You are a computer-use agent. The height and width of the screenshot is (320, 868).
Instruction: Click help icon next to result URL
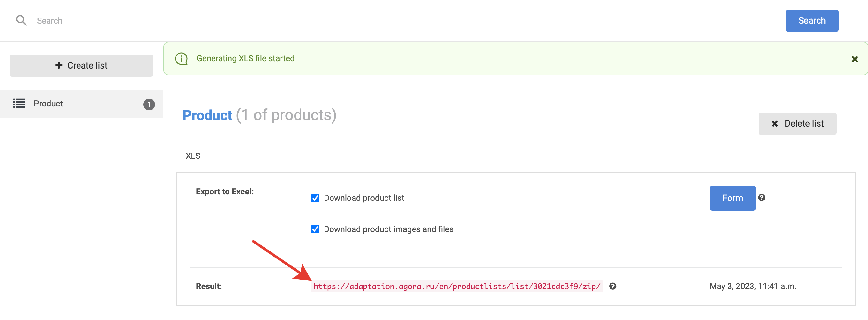612,286
